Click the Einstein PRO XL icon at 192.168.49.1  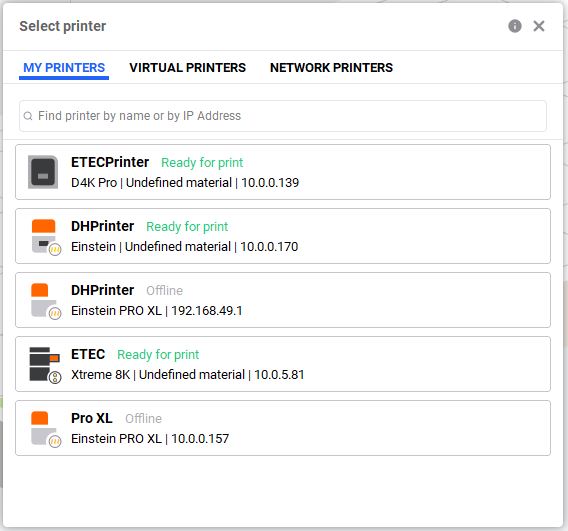click(46, 301)
